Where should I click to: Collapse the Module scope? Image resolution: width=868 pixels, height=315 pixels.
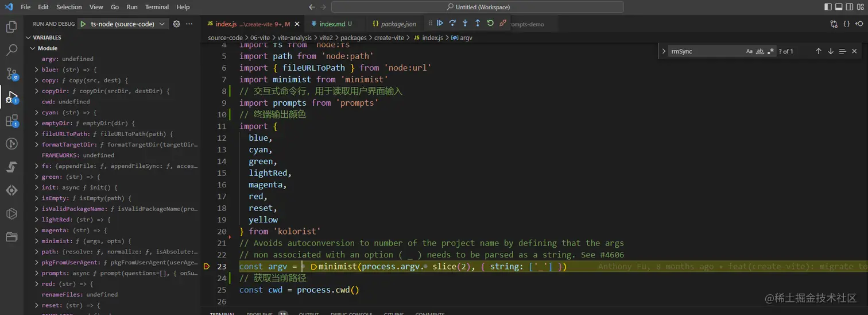(x=33, y=48)
